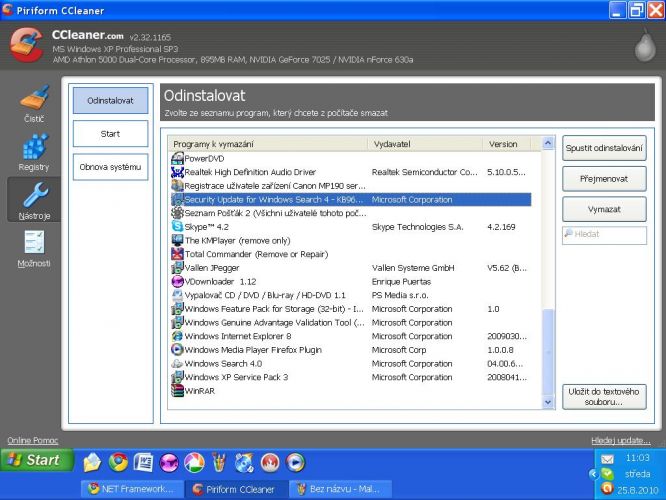This screenshot has width=666, height=500.
Task: Select the Windows Search 4.0 icon
Action: [x=177, y=364]
